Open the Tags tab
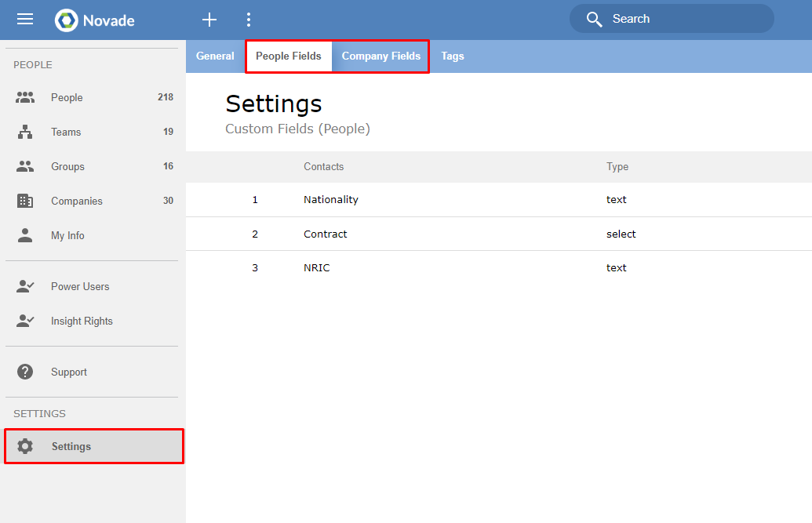This screenshot has height=523, width=812. (x=453, y=56)
